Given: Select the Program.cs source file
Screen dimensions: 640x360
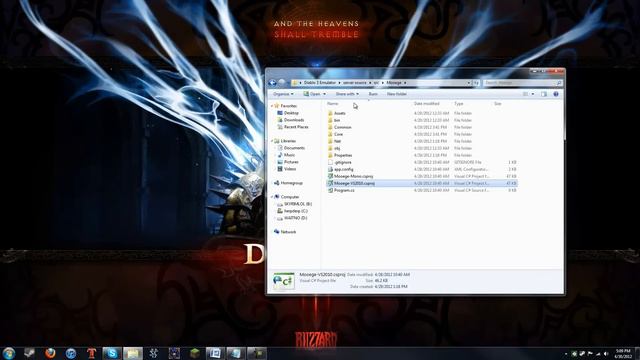Looking at the screenshot, I should click(x=341, y=190).
